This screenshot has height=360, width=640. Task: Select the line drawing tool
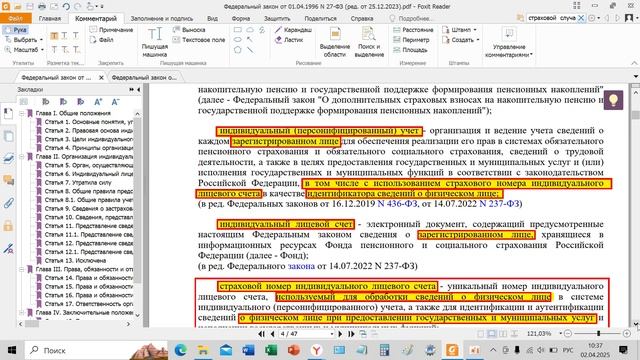click(250, 50)
